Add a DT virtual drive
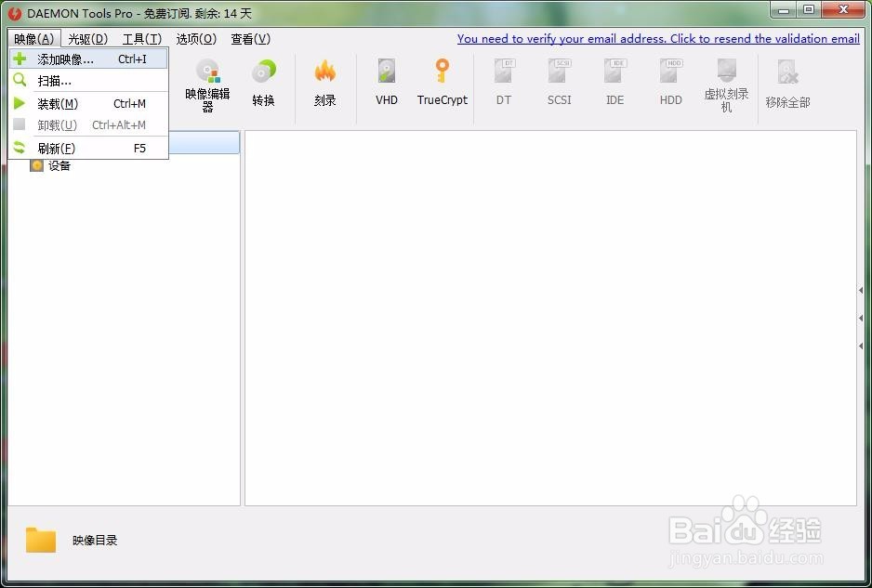 coord(504,83)
